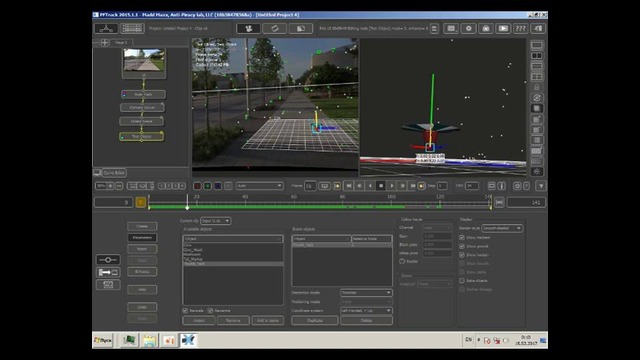Screen dimensions: 640x360
Task: Switch to the two-viewport side-by-side layout icon
Action: coord(537,56)
